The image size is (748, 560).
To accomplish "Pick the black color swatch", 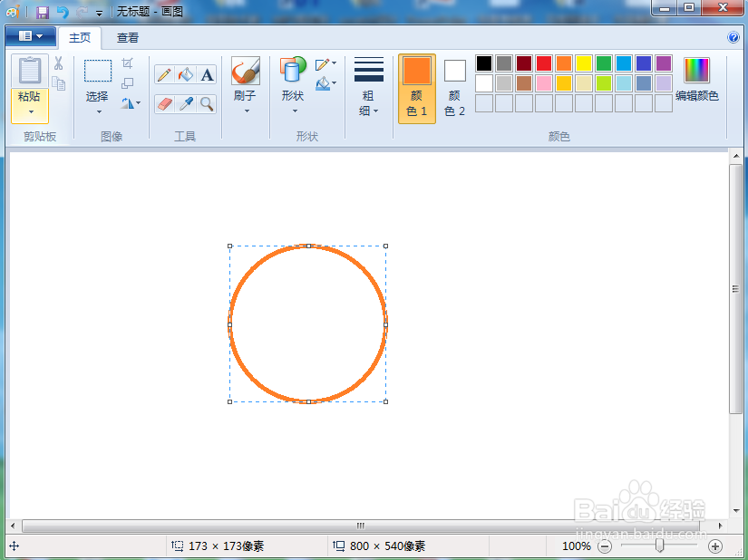I will [484, 63].
